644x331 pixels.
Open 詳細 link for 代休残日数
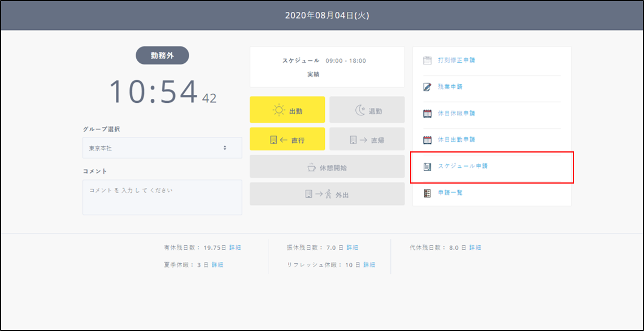tap(475, 247)
